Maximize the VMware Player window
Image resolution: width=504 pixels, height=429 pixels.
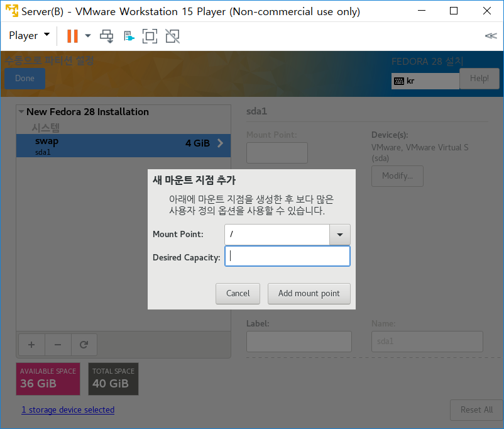click(x=454, y=11)
